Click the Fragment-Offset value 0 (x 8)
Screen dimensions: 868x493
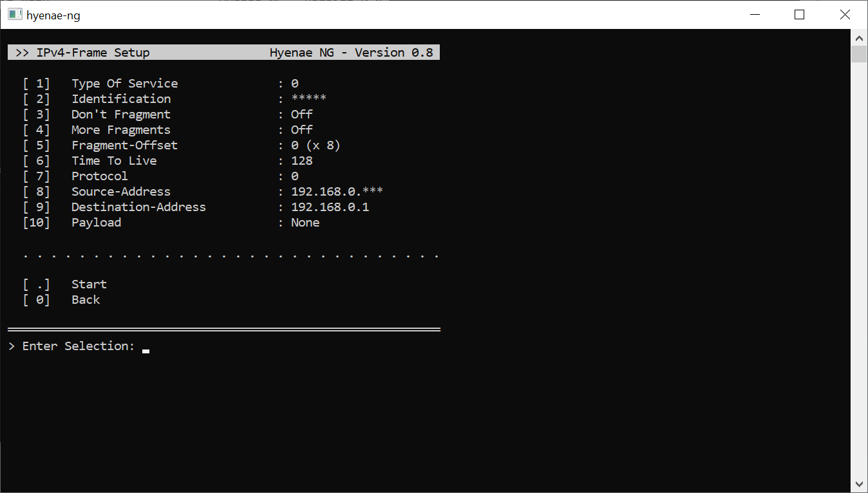coord(316,145)
